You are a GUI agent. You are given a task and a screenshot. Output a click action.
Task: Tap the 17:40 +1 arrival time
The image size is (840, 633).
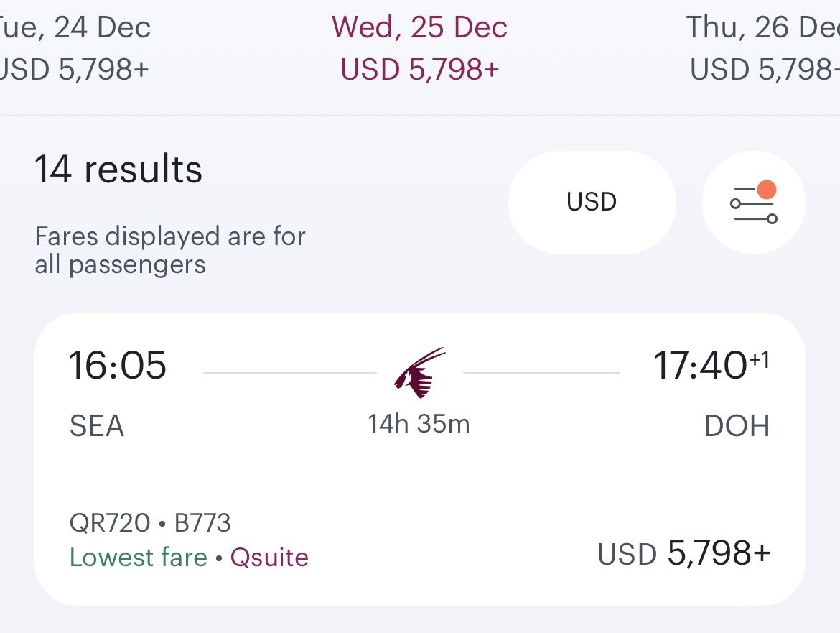(711, 366)
